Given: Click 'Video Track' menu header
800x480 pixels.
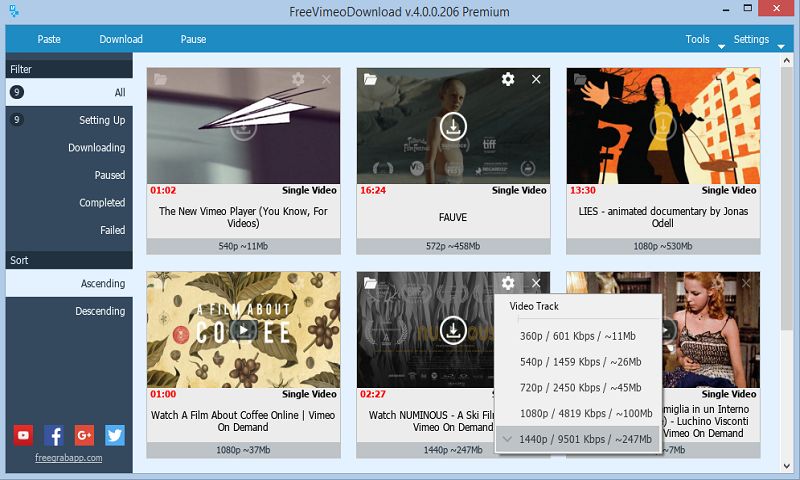Looking at the screenshot, I should click(534, 306).
